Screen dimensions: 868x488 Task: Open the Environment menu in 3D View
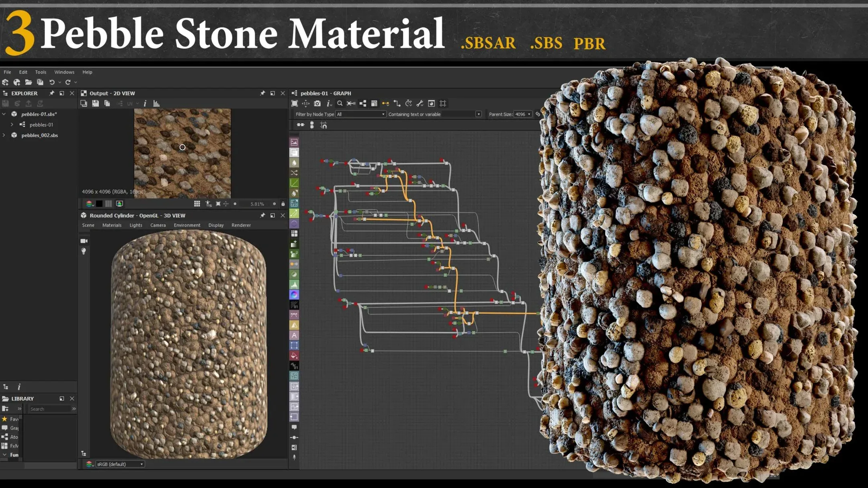click(x=187, y=225)
